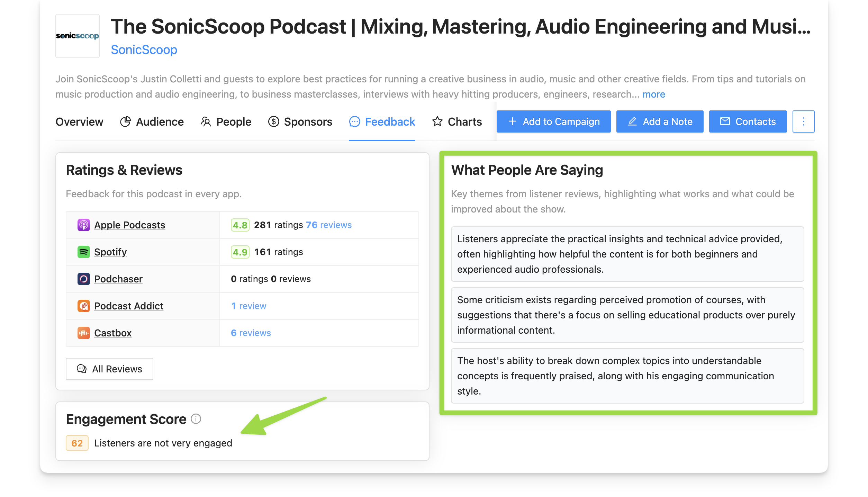Image resolution: width=868 pixels, height=497 pixels.
Task: Click the Podcast Addict app icon
Action: click(83, 306)
